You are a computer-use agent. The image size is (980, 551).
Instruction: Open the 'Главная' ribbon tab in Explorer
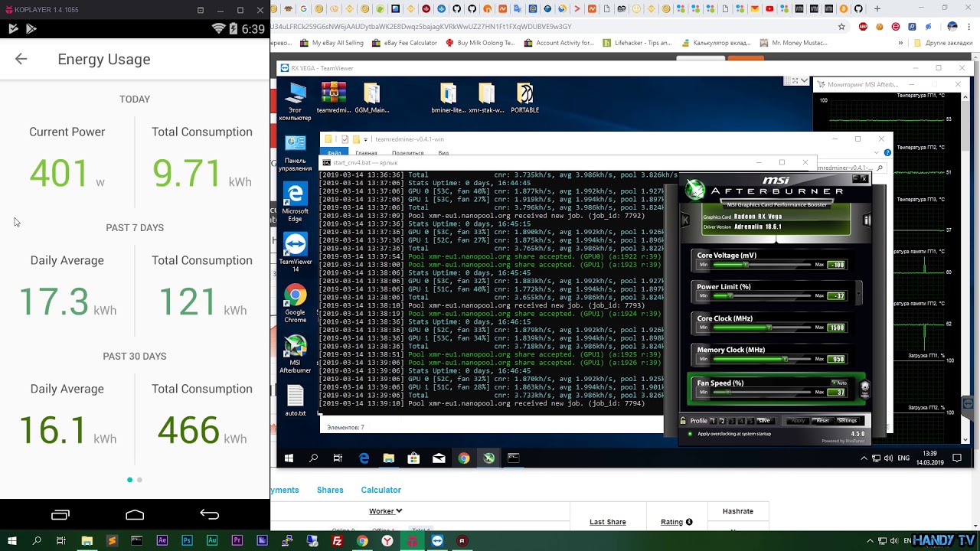pos(366,153)
